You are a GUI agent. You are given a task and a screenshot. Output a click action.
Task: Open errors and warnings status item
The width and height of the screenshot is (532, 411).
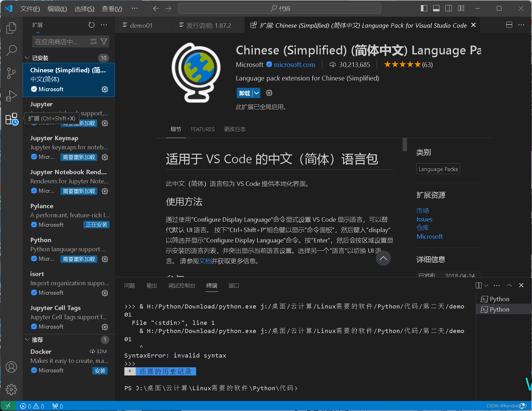tap(32, 406)
